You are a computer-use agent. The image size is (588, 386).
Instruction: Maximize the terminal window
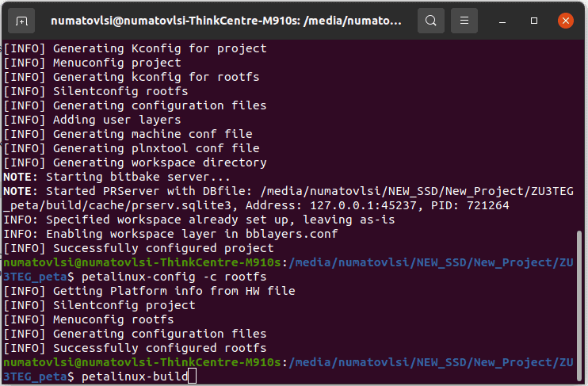tap(535, 21)
